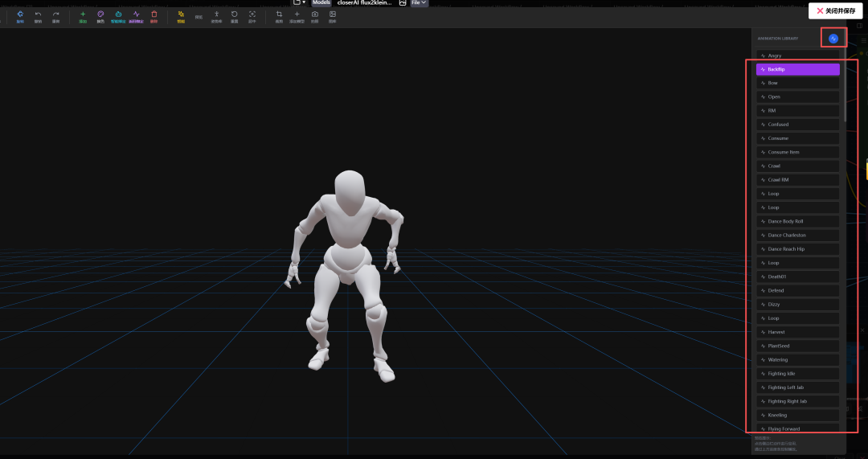Select Consume Item animation
This screenshot has height=459, width=868.
click(798, 152)
